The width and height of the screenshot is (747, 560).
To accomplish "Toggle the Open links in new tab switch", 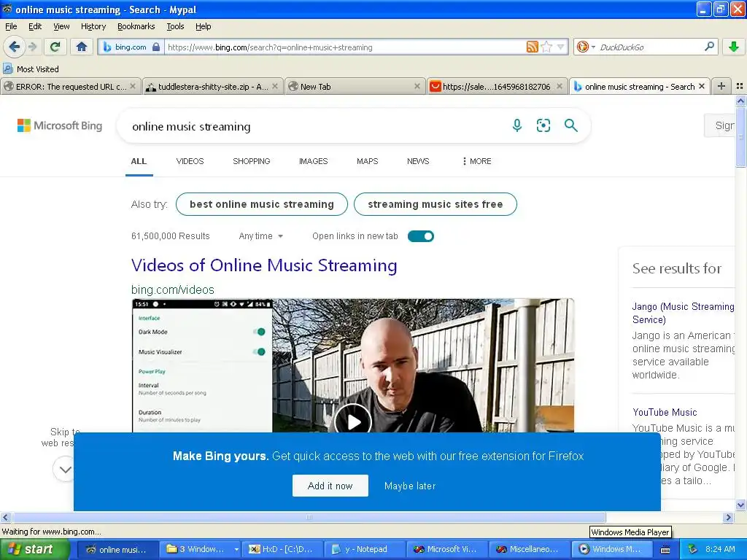I will (x=421, y=236).
